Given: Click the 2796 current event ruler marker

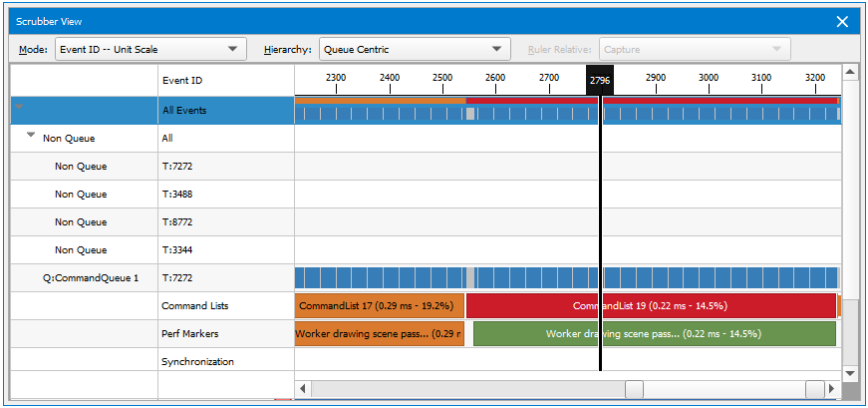Looking at the screenshot, I should [600, 81].
